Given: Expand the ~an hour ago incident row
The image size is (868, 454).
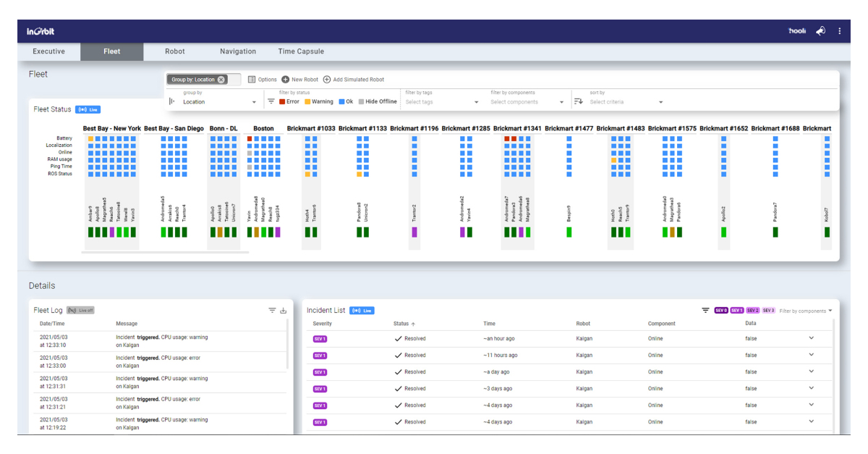Looking at the screenshot, I should (x=811, y=338).
